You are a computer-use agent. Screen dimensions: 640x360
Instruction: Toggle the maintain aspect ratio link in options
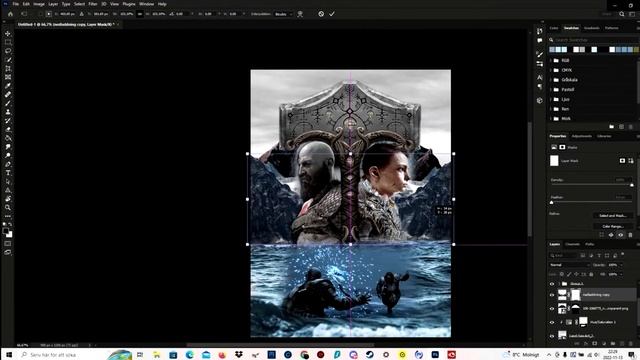[140, 14]
